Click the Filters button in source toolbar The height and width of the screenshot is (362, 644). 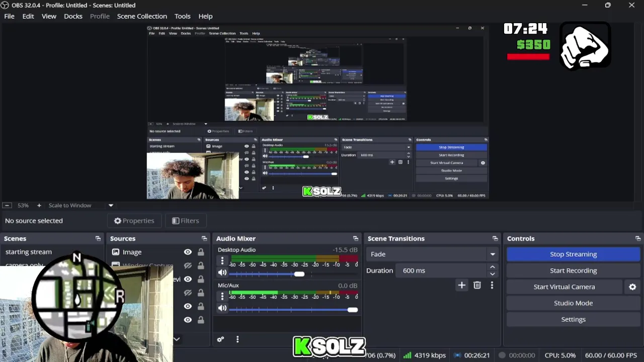tap(185, 221)
